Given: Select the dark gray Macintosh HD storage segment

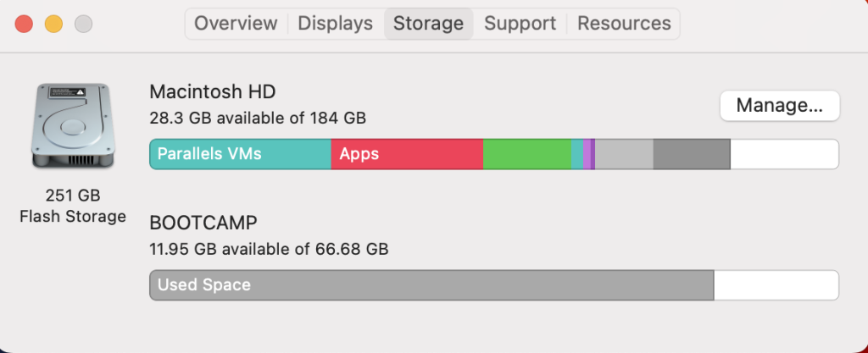Looking at the screenshot, I should click(692, 155).
